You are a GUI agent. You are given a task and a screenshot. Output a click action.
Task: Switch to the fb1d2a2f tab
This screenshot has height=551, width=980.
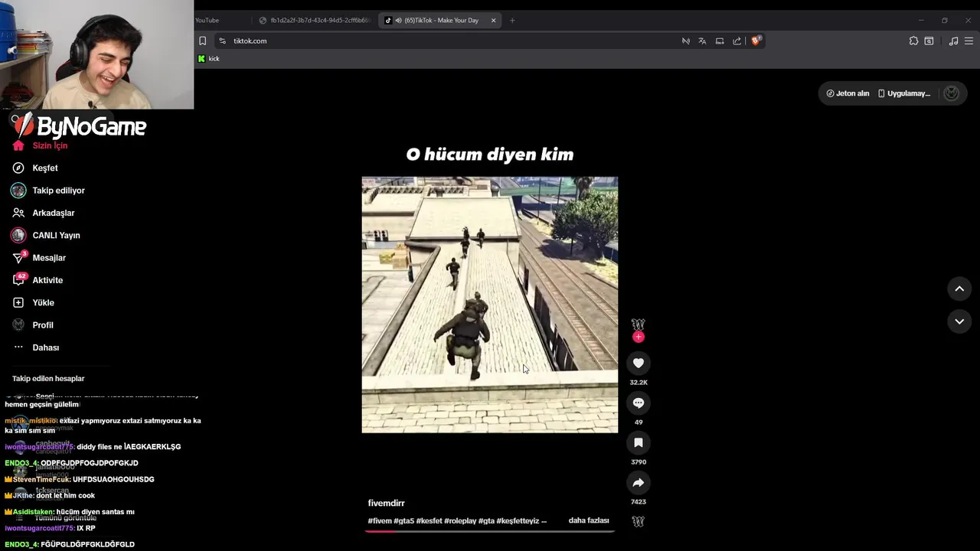click(315, 20)
